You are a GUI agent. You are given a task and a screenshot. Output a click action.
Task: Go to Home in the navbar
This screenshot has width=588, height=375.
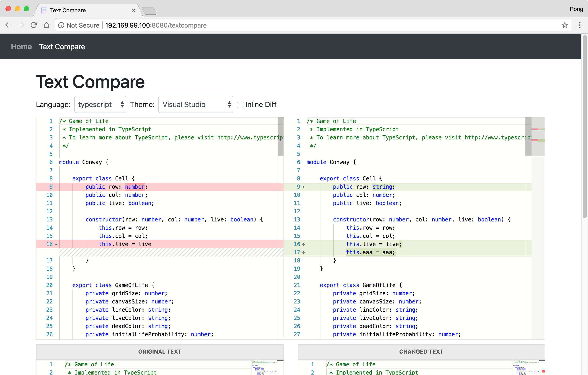21,47
